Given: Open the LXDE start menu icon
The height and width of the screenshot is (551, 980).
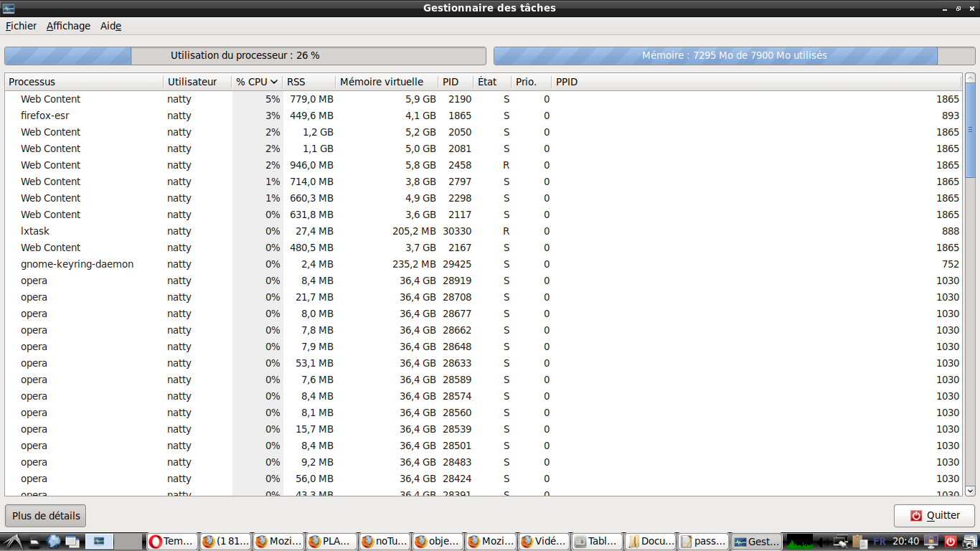Looking at the screenshot, I should click(11, 542).
